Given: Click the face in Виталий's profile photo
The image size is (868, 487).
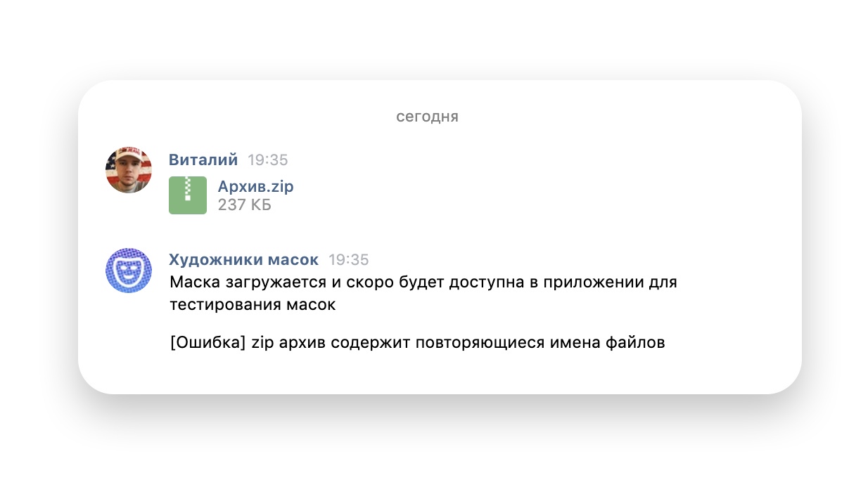Looking at the screenshot, I should tap(129, 174).
